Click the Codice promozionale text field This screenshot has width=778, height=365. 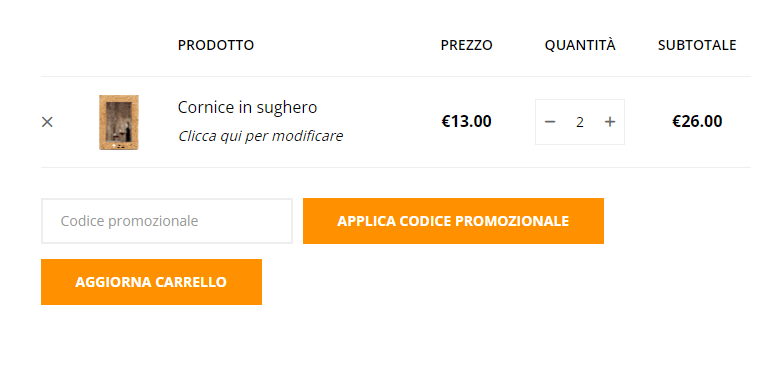pyautogui.click(x=167, y=221)
